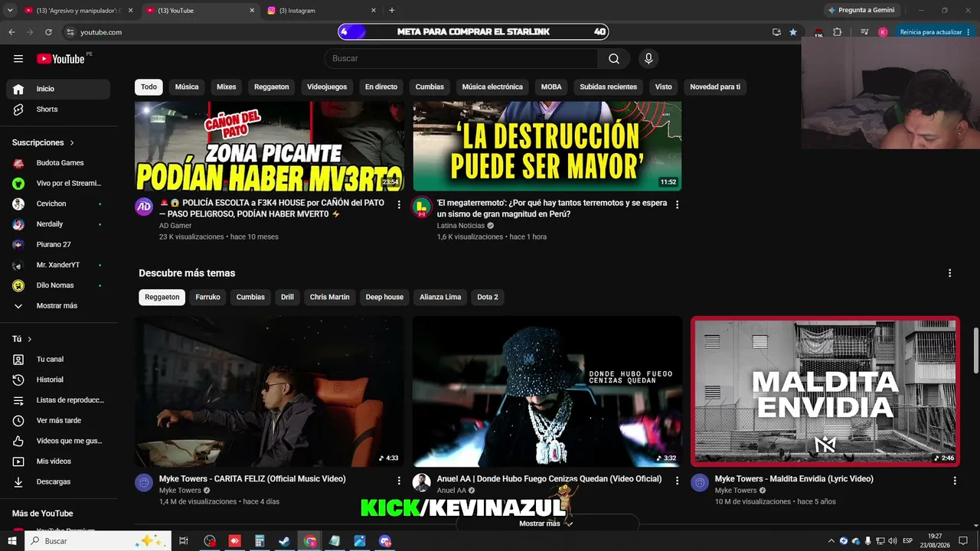This screenshot has width=980, height=551.
Task: Open Windows Start menu
Action: [12, 541]
